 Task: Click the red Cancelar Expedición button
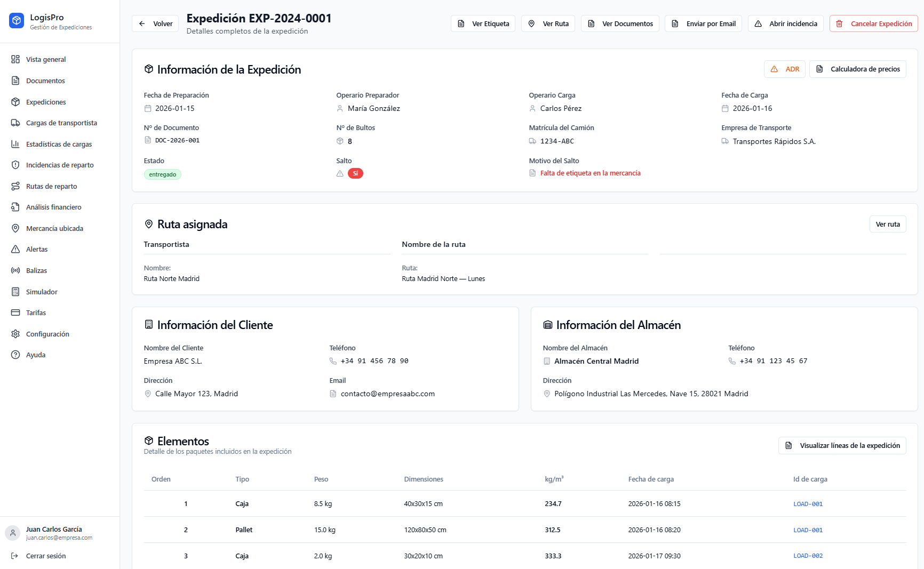[873, 24]
